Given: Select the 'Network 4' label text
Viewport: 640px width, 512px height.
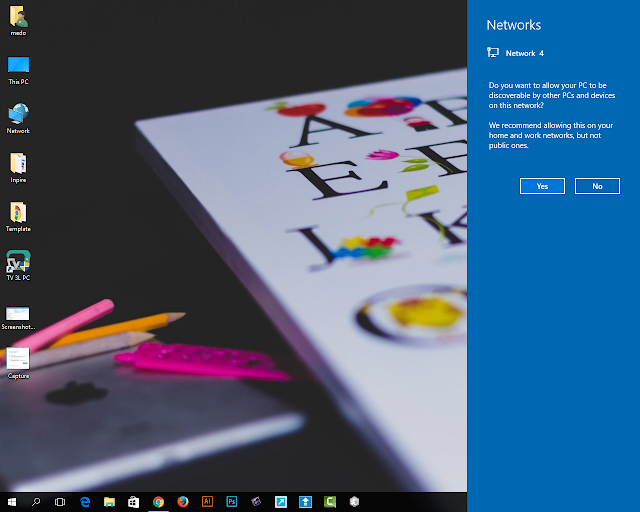Looking at the screenshot, I should tap(524, 53).
